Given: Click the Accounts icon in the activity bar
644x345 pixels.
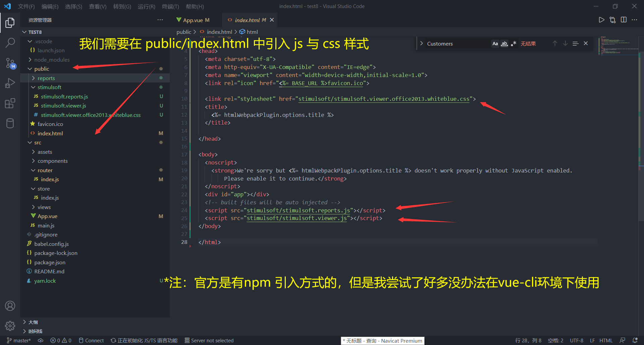Looking at the screenshot, I should click(x=10, y=305).
